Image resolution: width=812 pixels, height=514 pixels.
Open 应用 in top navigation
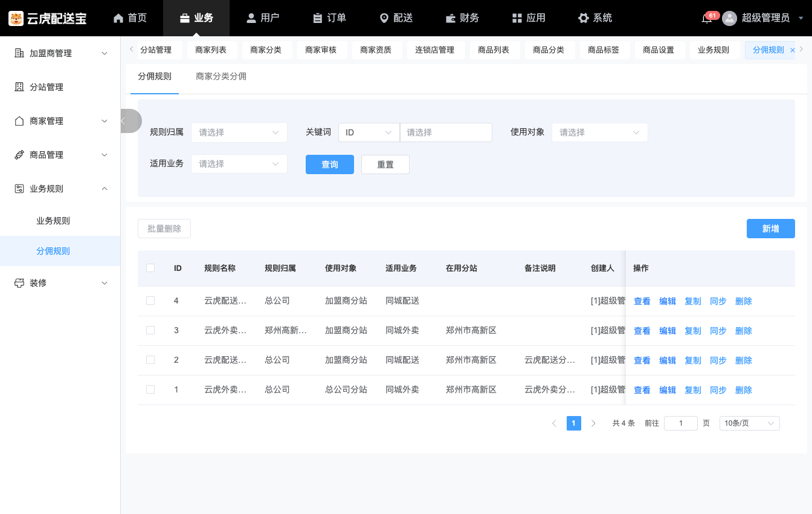point(529,18)
